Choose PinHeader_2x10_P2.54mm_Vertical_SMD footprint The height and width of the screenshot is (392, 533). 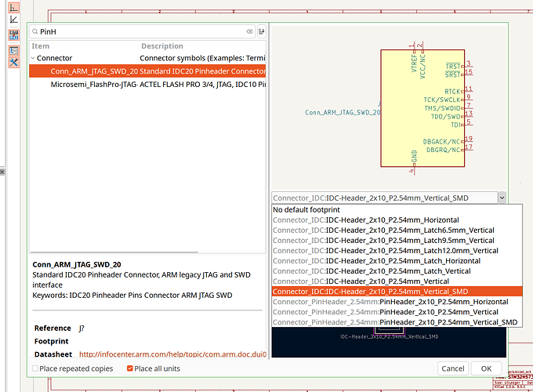pos(397,322)
